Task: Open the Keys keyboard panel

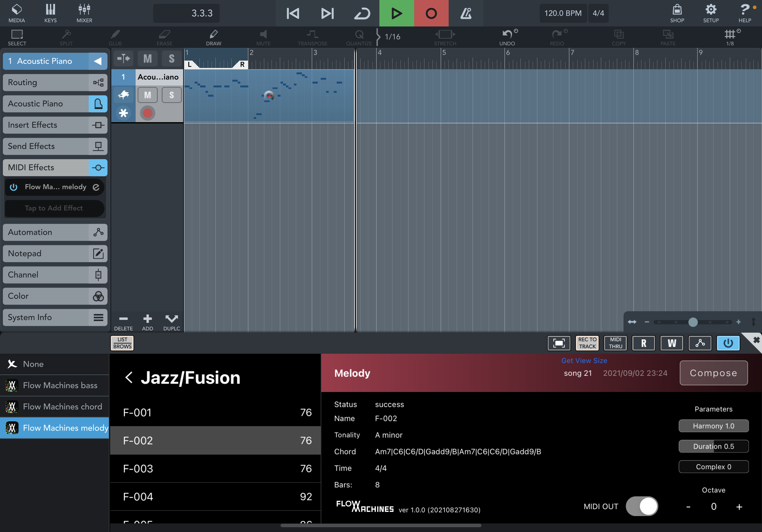Action: (50, 13)
